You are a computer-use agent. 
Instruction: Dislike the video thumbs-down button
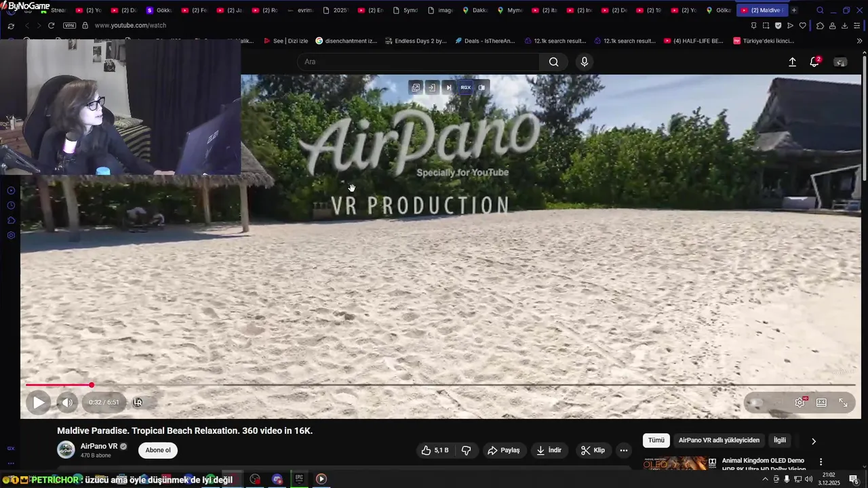click(466, 450)
